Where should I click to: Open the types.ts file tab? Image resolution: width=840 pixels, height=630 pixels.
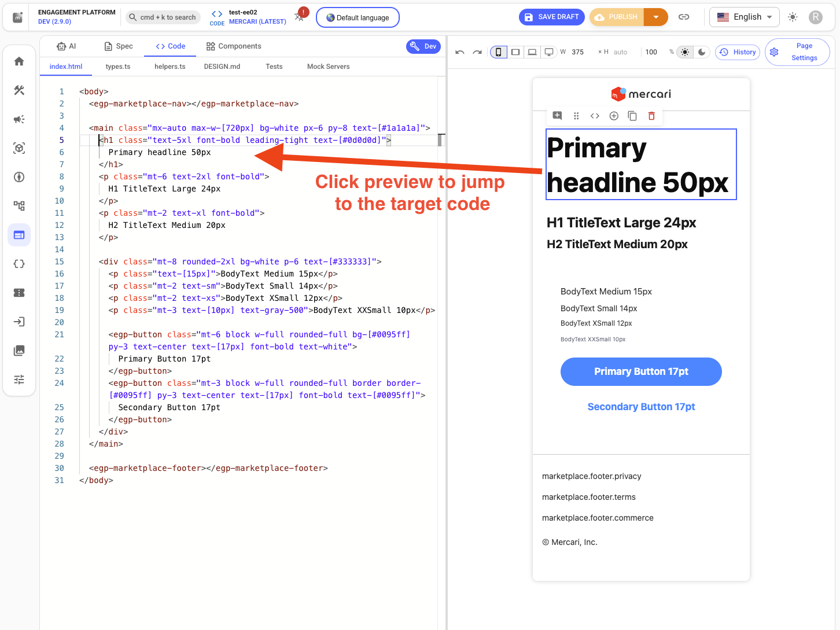tap(118, 67)
